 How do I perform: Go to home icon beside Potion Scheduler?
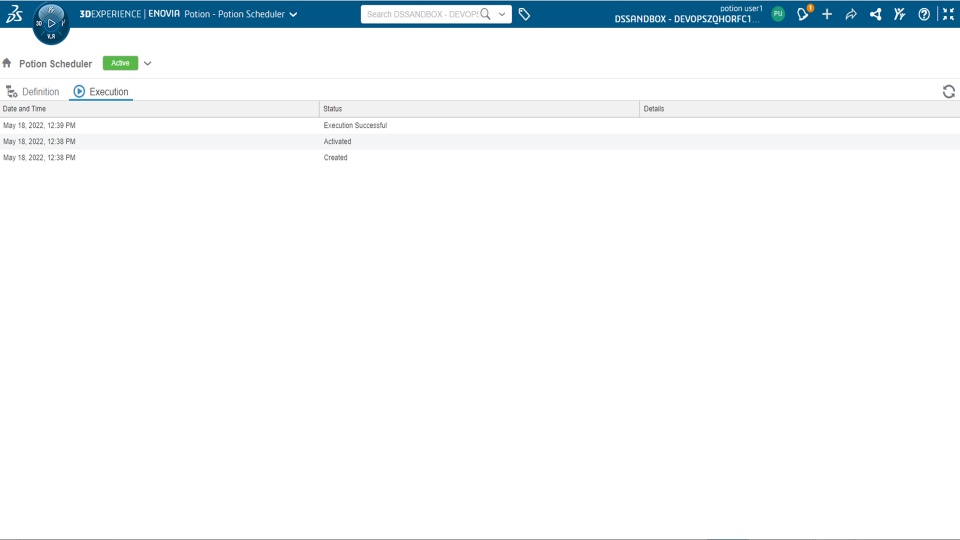coord(7,63)
